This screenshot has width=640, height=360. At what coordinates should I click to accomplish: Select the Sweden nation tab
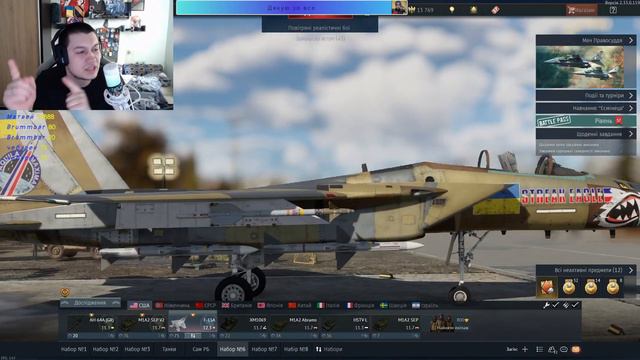point(393,305)
